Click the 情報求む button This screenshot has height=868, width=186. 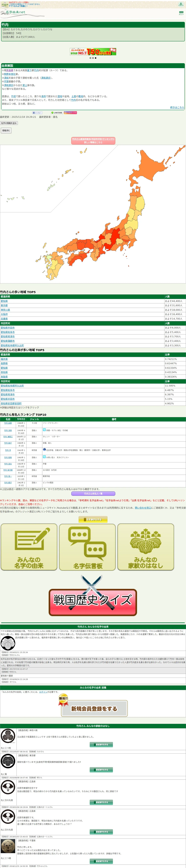(6, 130)
